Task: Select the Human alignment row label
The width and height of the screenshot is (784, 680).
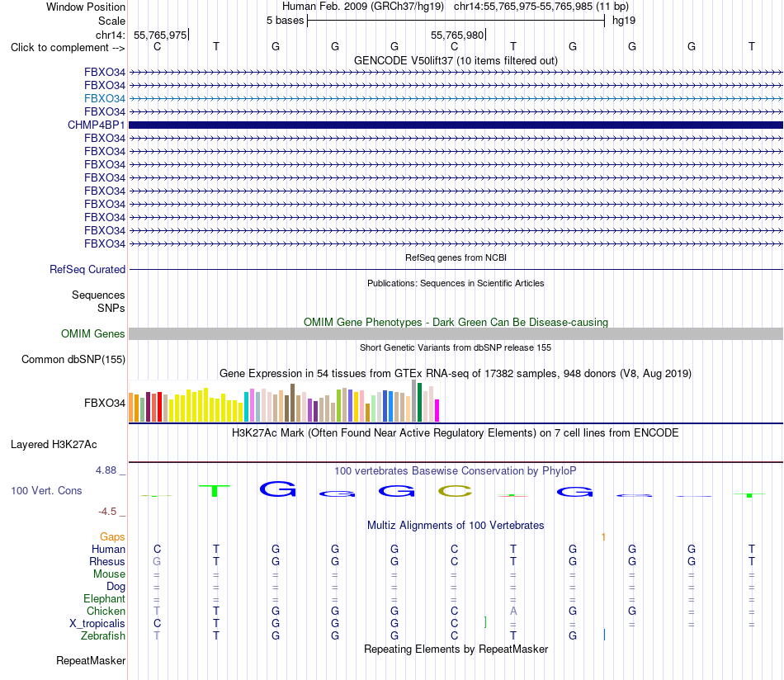Action: (x=108, y=550)
